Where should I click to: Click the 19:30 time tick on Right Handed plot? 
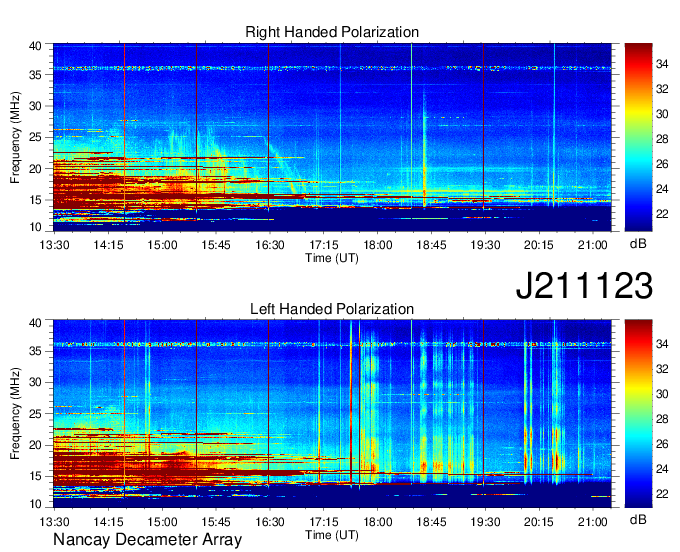(485, 245)
